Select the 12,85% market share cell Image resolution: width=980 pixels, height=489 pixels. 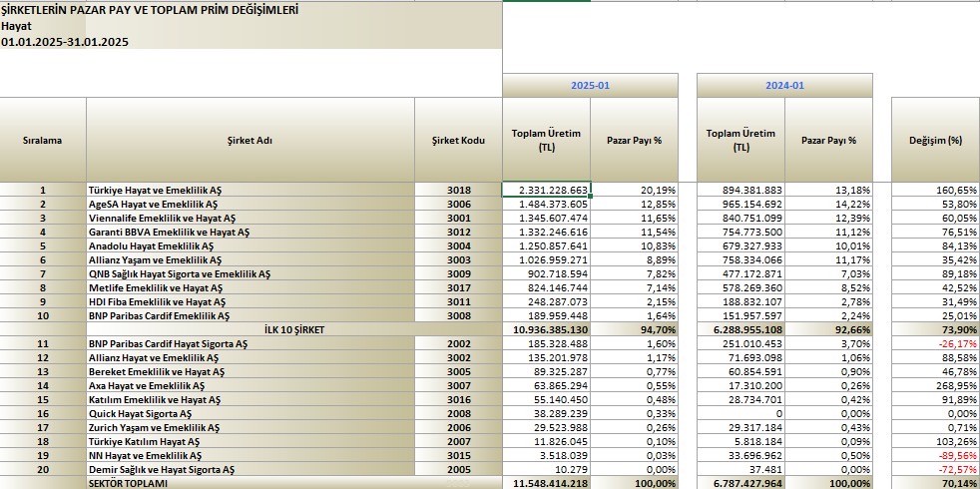(635, 204)
